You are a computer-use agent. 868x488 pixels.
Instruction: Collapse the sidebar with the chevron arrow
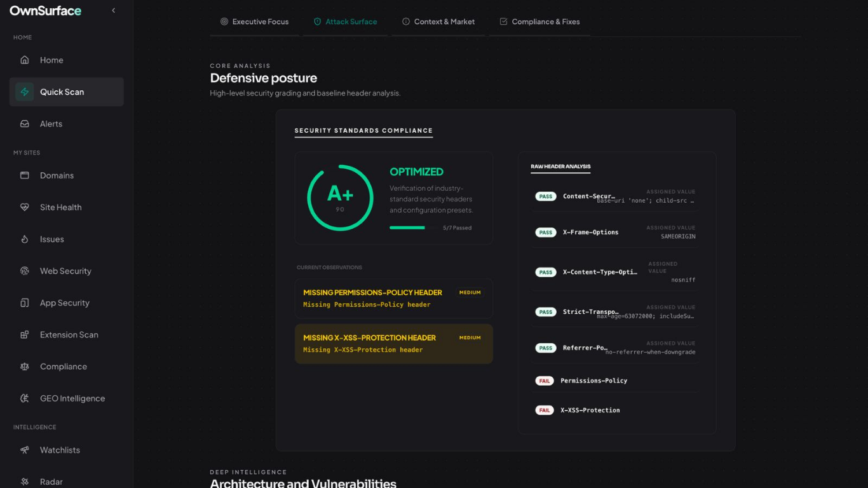[113, 10]
